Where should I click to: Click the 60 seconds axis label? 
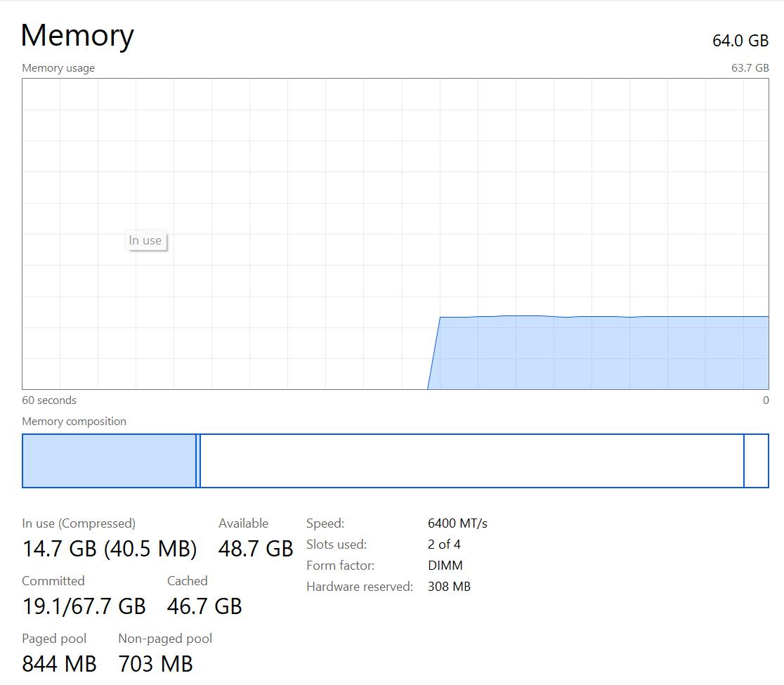click(x=49, y=400)
